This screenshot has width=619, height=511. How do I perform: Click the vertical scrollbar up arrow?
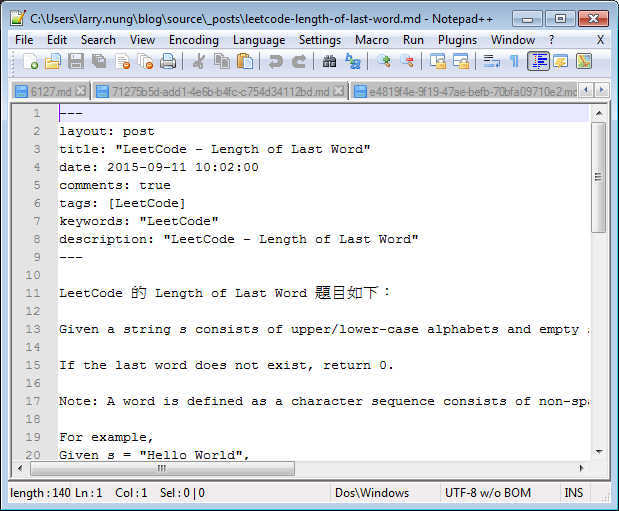599,113
